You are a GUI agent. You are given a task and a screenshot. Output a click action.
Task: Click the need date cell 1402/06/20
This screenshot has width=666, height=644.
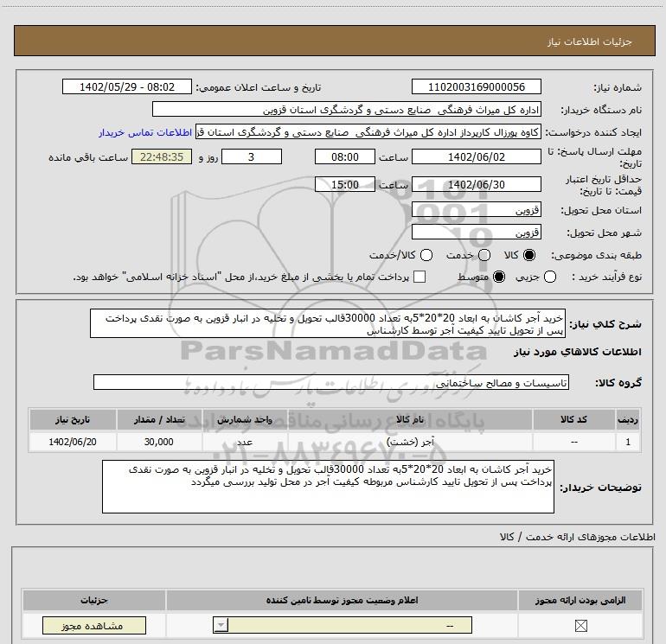point(73,442)
